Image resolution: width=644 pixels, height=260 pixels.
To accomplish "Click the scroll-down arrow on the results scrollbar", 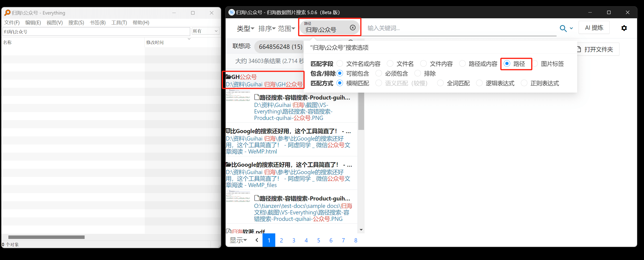I will click(x=361, y=230).
